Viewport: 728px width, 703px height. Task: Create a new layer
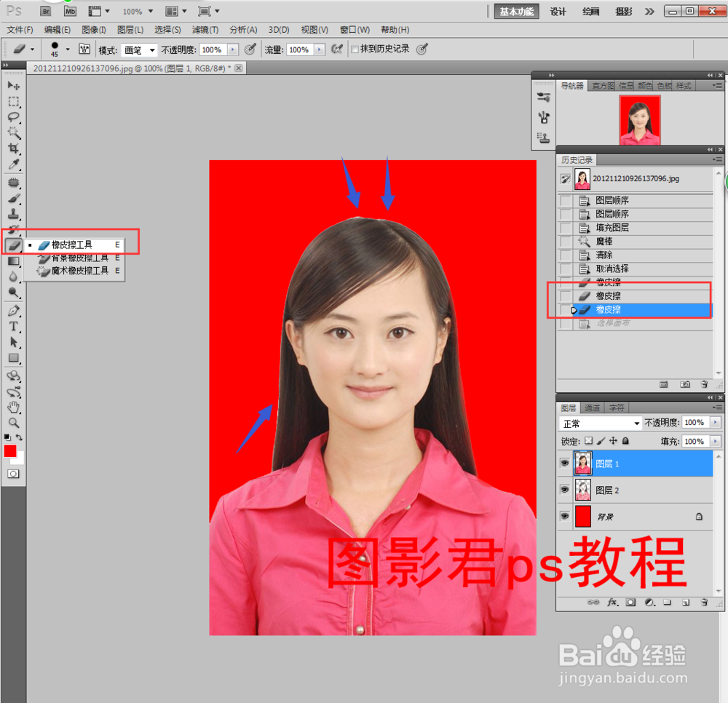pos(686,603)
